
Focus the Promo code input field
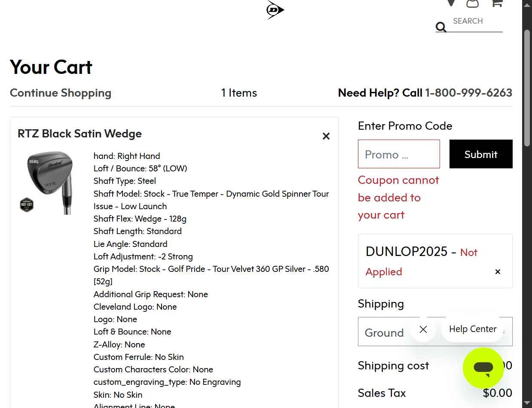(399, 154)
